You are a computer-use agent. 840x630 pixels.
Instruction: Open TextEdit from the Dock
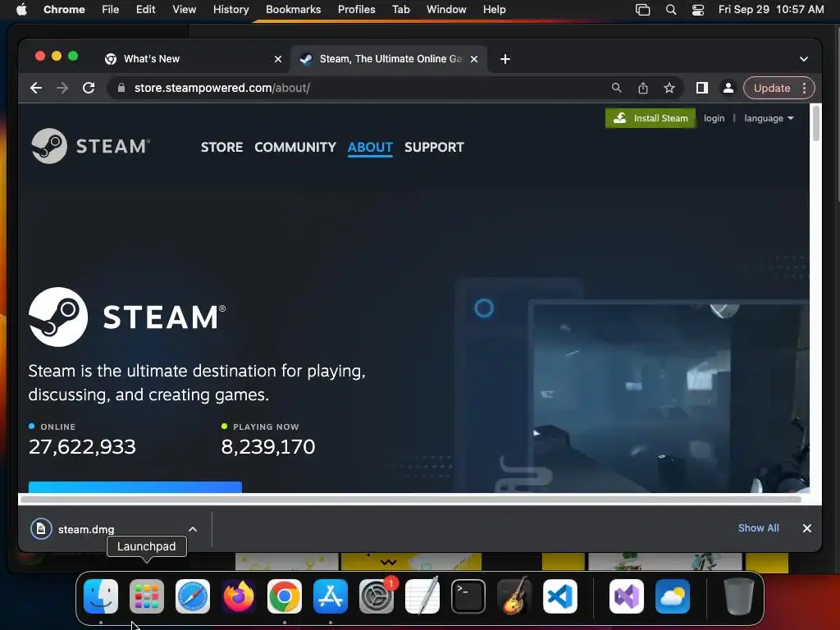422,596
